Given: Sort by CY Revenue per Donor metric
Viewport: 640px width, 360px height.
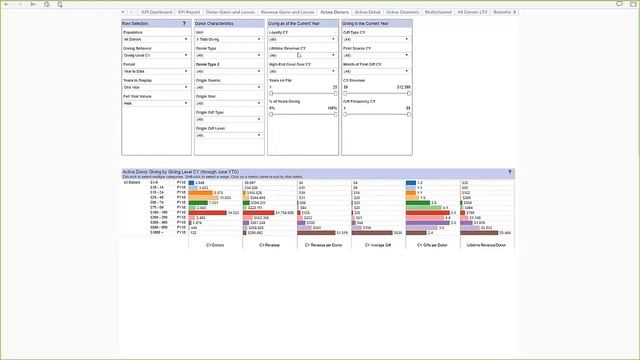Looking at the screenshot, I should (324, 245).
